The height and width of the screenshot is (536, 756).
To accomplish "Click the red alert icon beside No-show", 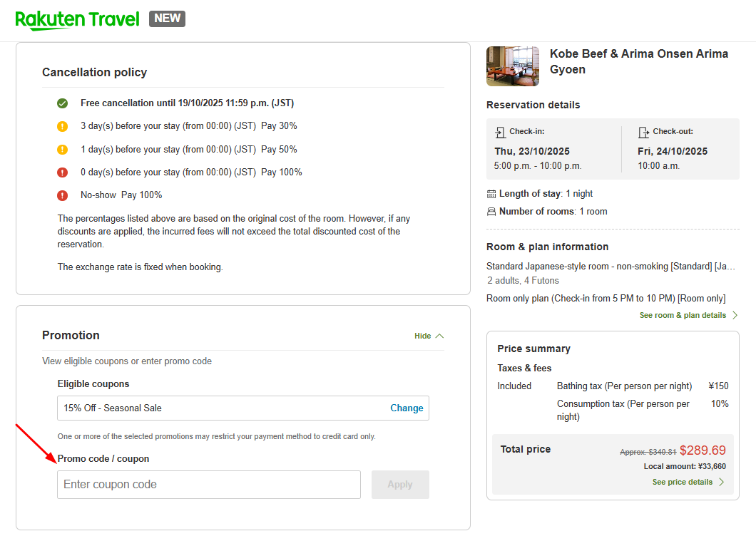I will pyautogui.click(x=63, y=195).
